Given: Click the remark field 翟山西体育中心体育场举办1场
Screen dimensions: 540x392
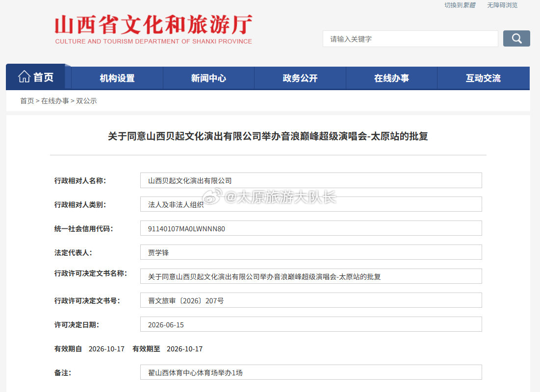Looking at the screenshot, I should tap(311, 372).
